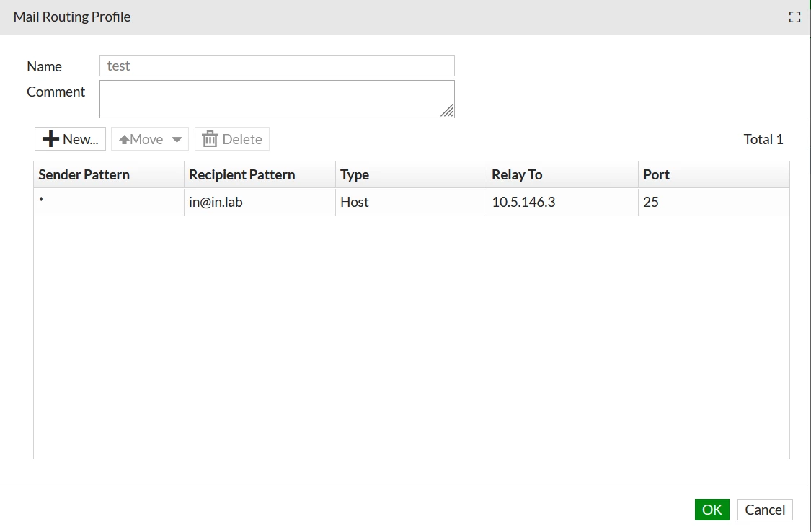Click the plus icon on the New button
Image resolution: width=811 pixels, height=532 pixels.
click(x=50, y=138)
